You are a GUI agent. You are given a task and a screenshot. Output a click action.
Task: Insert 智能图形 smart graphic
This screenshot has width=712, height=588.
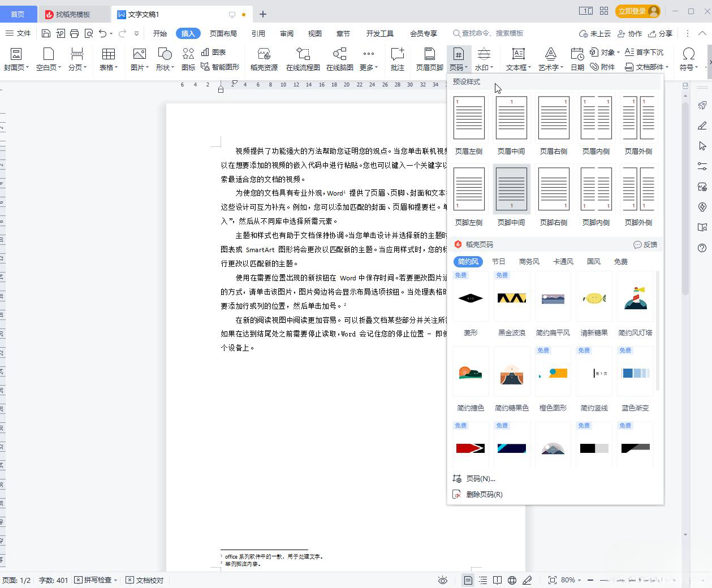coord(220,67)
